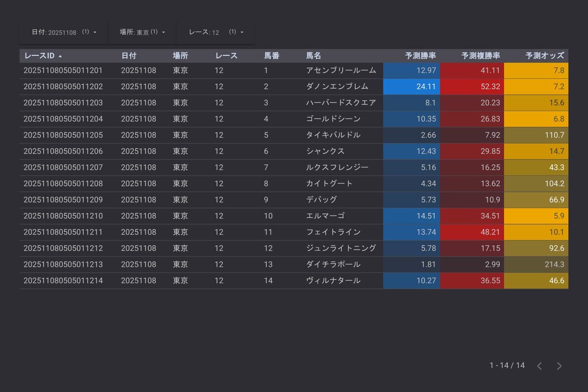Sort by the 場所 column header
The width and height of the screenshot is (588, 392).
point(180,56)
